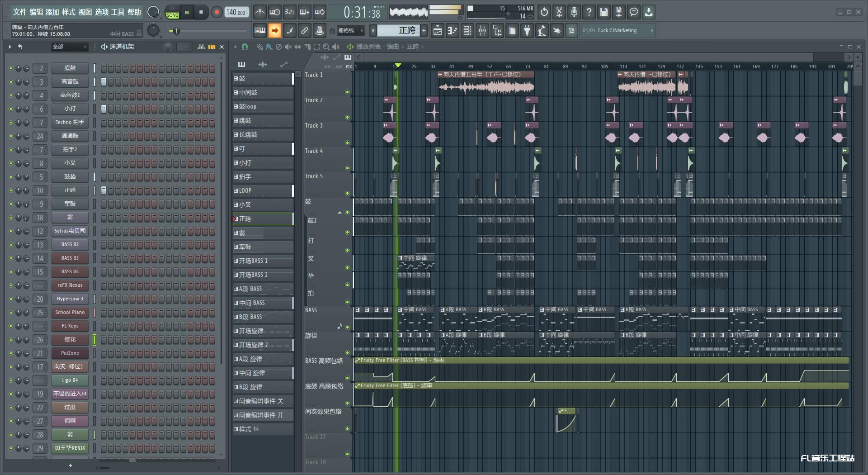Toggle the metronome icon
This screenshot has width=868, height=475.
(259, 12)
